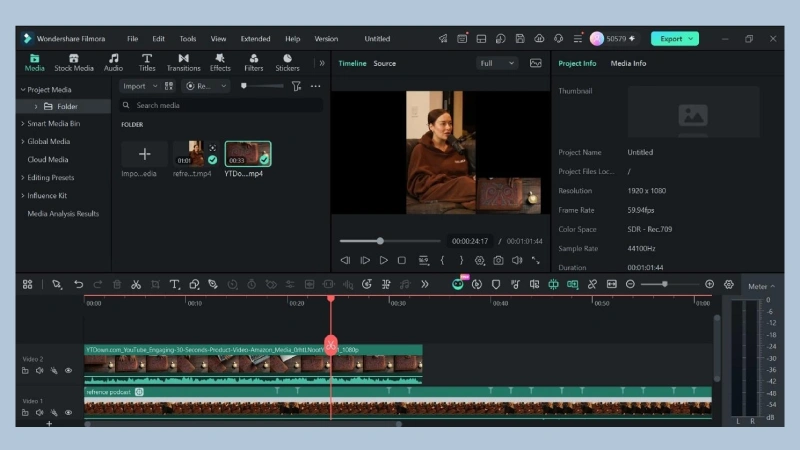
Task: Mute the Video 2 track
Action: (40, 370)
